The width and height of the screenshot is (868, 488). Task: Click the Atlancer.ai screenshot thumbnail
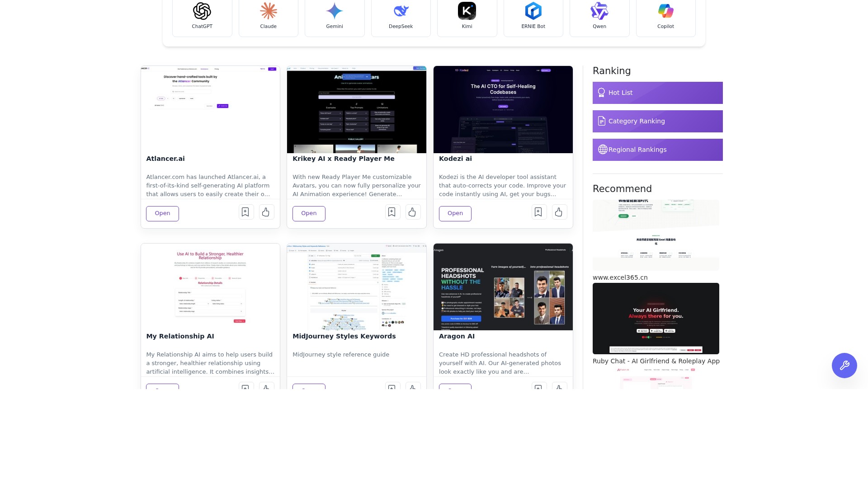point(210,109)
